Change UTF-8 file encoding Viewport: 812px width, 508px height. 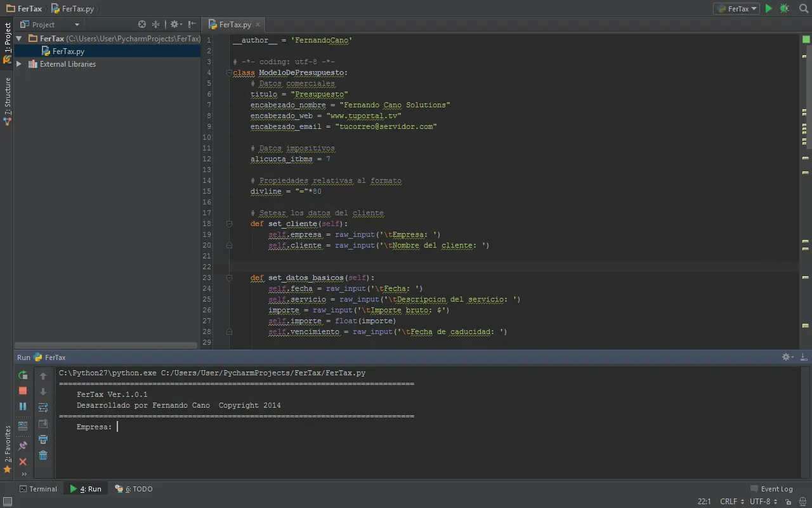click(763, 502)
